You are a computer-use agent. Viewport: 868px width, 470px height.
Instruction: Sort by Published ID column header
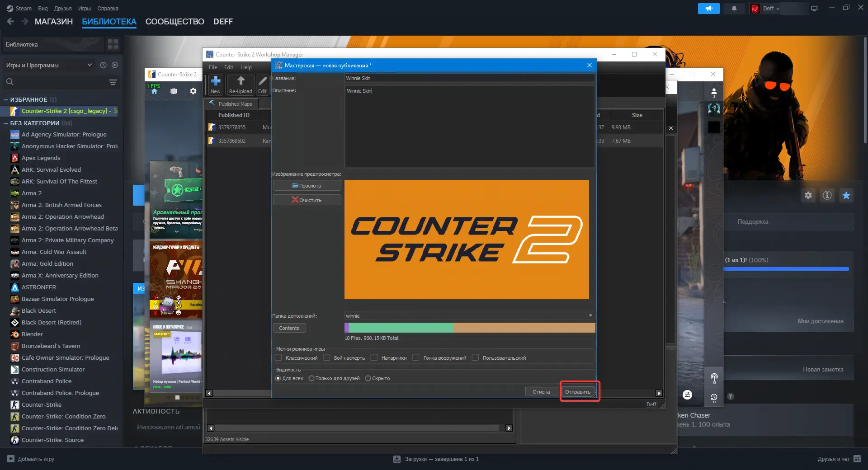[234, 115]
